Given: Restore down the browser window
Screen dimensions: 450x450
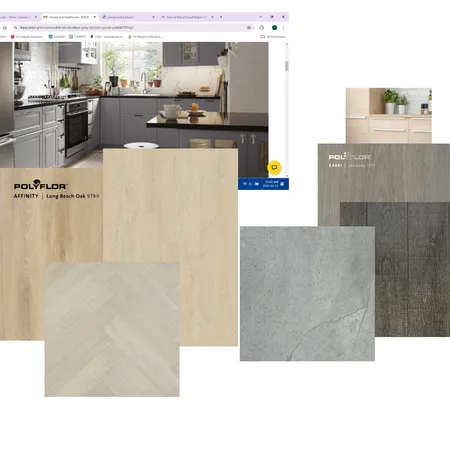Looking at the screenshot, I should [x=272, y=17].
